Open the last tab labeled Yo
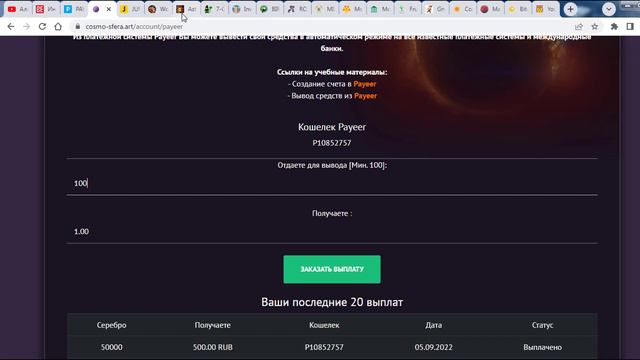Image resolution: width=640 pixels, height=360 pixels. point(546,9)
